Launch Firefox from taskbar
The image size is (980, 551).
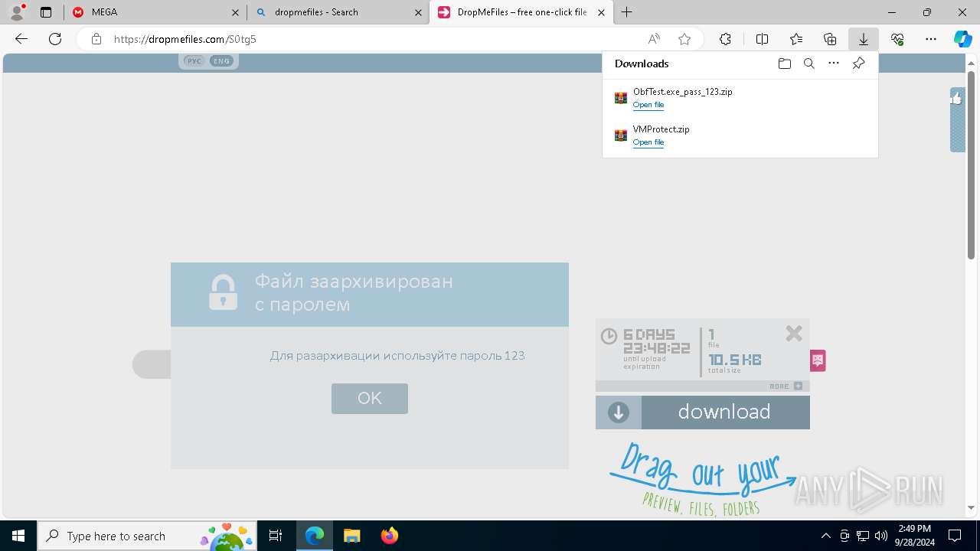click(x=389, y=536)
